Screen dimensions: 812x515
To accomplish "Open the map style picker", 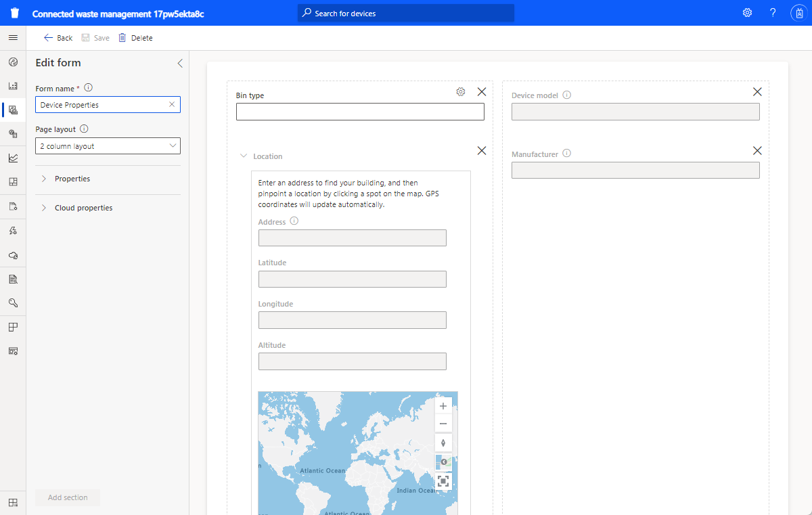I will (443, 462).
